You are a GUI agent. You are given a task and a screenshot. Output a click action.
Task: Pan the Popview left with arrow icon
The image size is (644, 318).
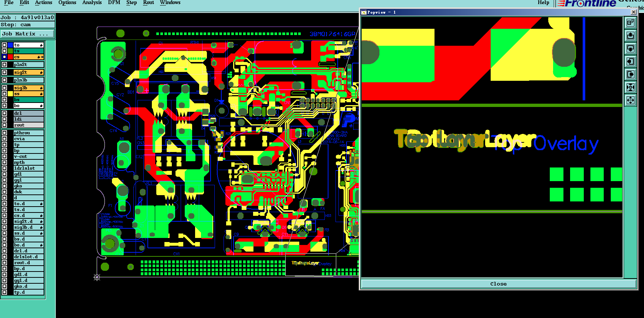pos(630,62)
